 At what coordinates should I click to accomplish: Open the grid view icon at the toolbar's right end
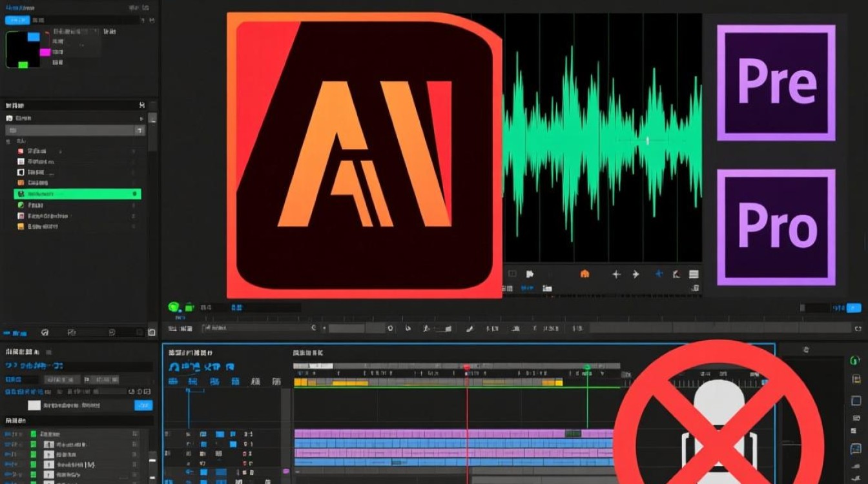694,274
